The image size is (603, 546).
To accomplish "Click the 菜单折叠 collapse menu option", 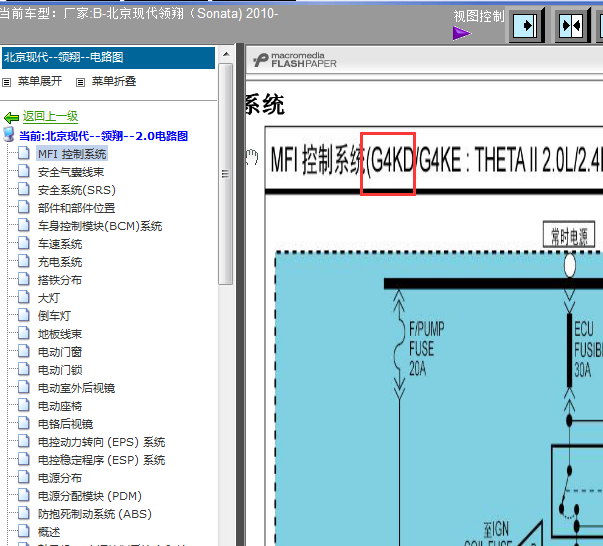I will click(x=114, y=81).
